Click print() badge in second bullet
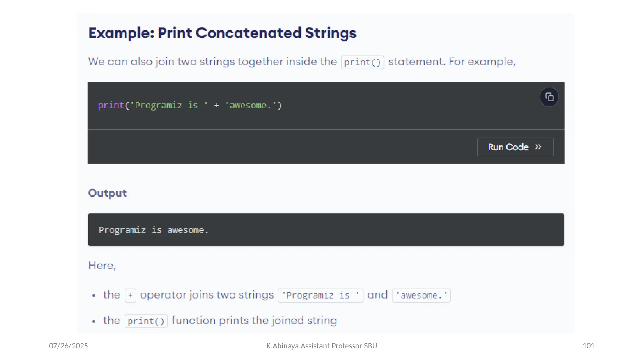 [x=146, y=321]
